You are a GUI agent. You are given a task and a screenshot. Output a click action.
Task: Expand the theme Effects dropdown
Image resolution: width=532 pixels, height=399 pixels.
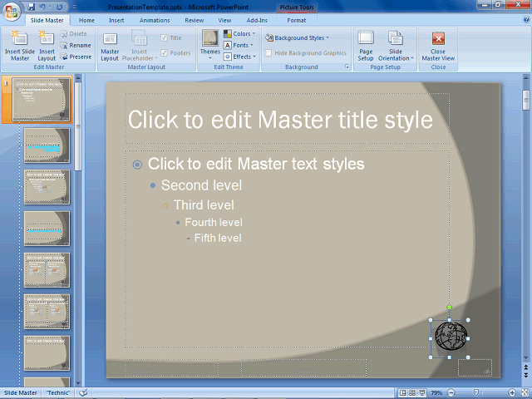pyautogui.click(x=239, y=57)
